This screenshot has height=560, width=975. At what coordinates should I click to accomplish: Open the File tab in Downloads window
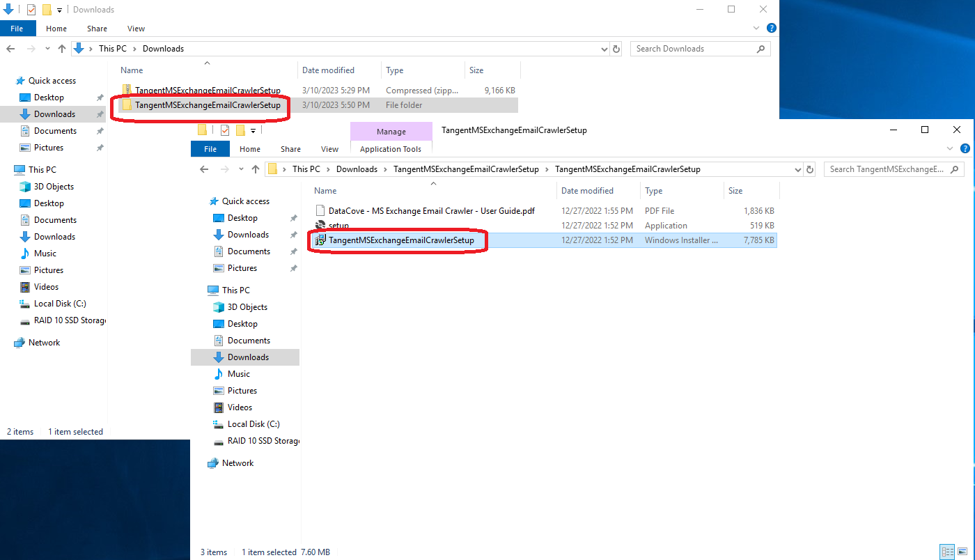(x=17, y=29)
